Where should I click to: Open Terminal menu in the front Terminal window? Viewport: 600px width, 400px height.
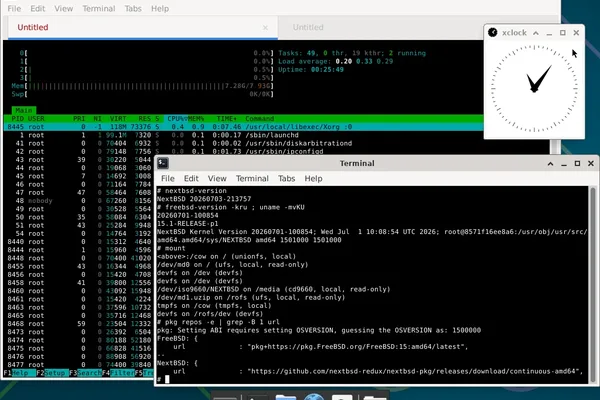tap(252, 178)
